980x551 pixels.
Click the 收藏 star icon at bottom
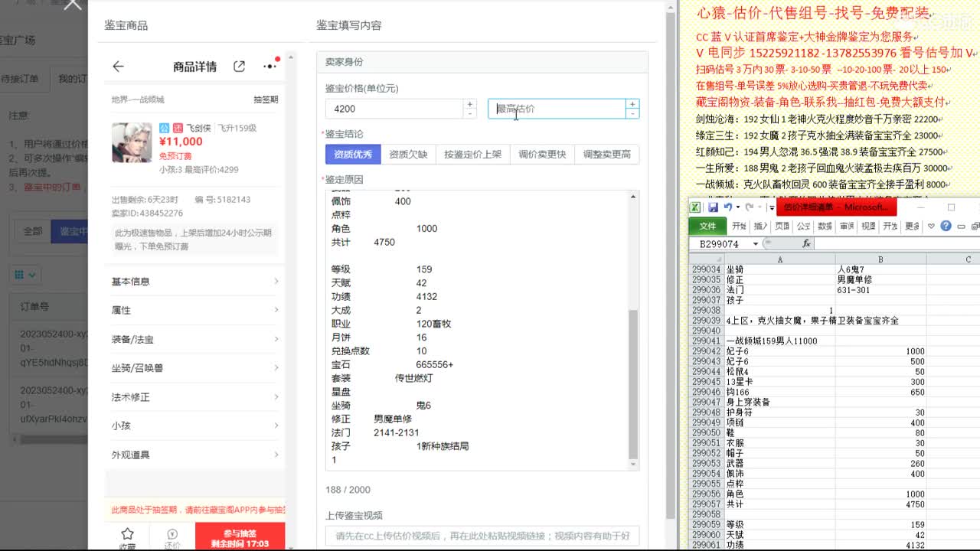coord(127,535)
